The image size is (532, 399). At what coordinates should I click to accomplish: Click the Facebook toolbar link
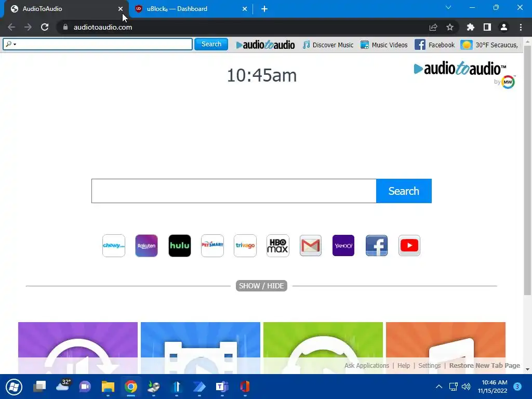(434, 45)
